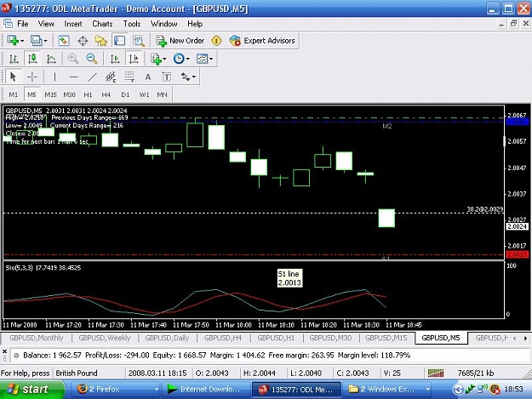Viewport: 532px width, 399px height.
Task: Open the File menu
Action: point(23,24)
